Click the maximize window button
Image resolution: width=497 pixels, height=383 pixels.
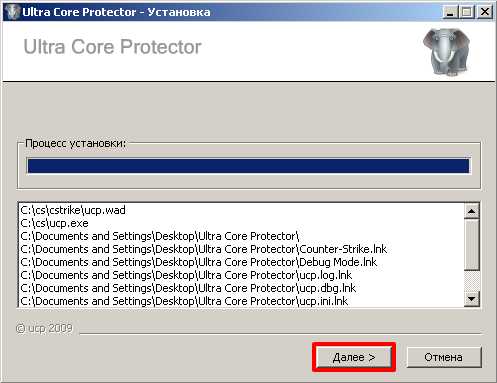467,12
